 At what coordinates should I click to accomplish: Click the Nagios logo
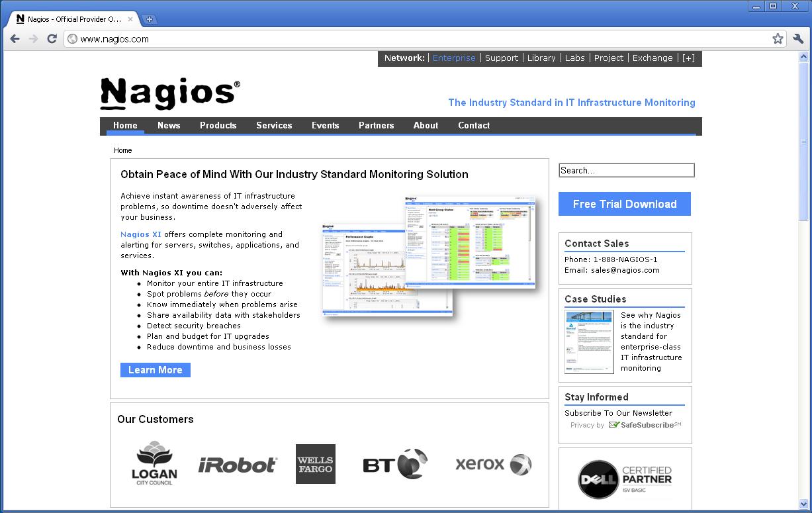tap(170, 93)
